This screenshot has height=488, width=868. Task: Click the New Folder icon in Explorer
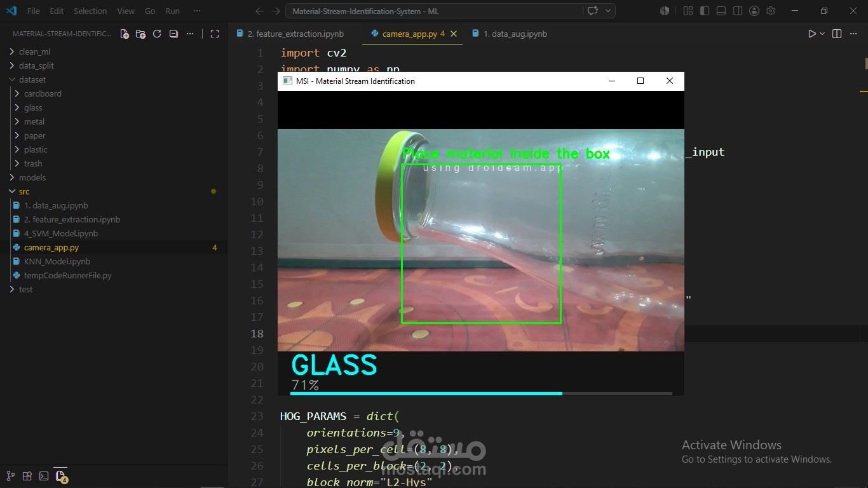point(141,34)
